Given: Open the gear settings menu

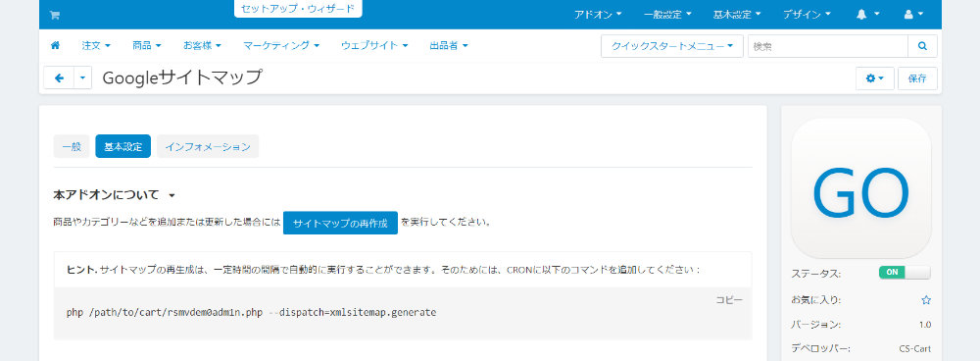Looking at the screenshot, I should 874,78.
